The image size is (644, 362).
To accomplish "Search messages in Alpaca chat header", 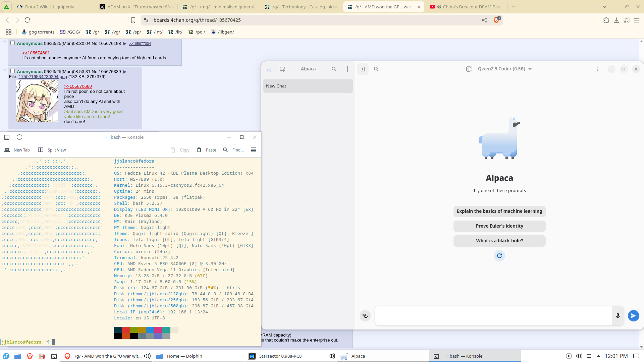I will (x=376, y=69).
